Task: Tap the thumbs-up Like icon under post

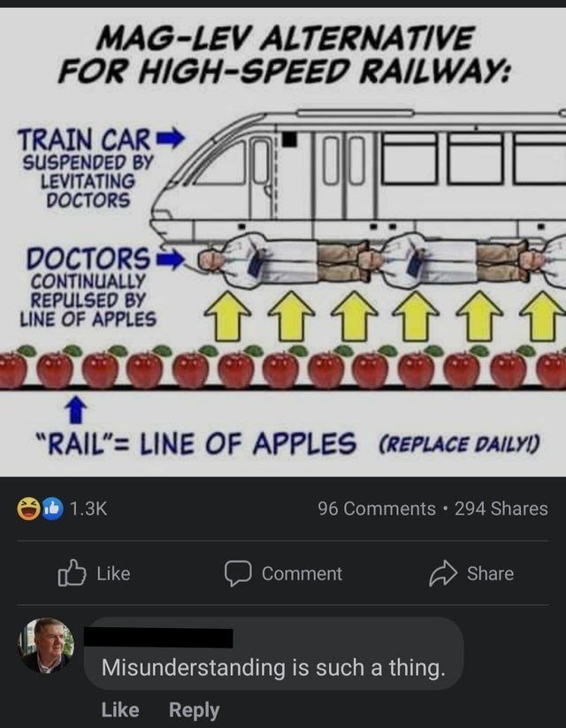Action: pyautogui.click(x=72, y=573)
